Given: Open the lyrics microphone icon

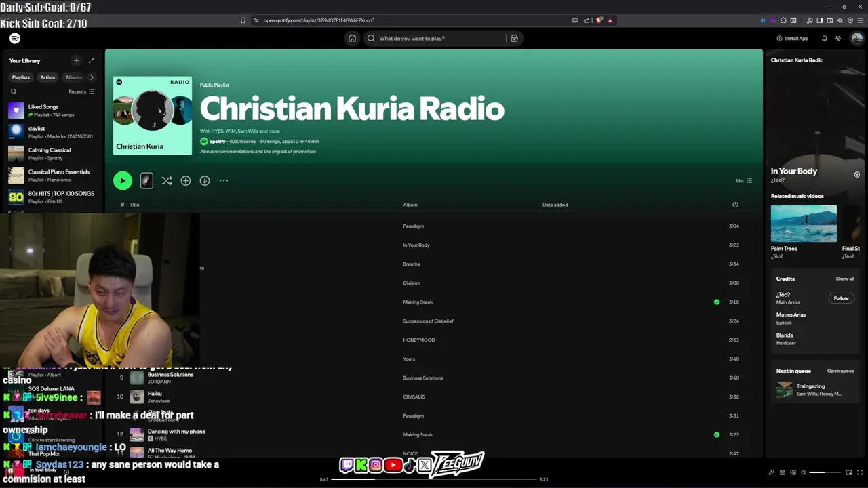Looking at the screenshot, I should (771, 472).
